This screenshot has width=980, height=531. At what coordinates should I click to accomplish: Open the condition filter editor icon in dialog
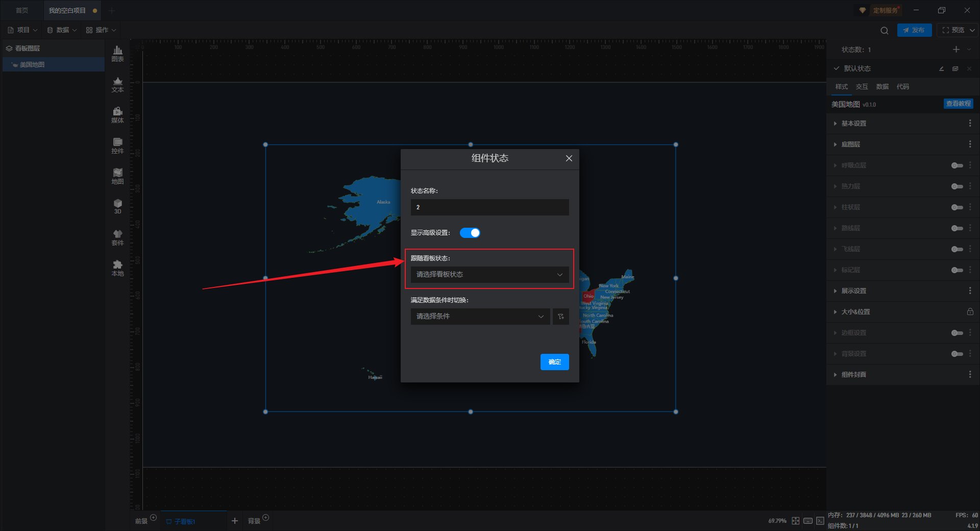click(560, 317)
